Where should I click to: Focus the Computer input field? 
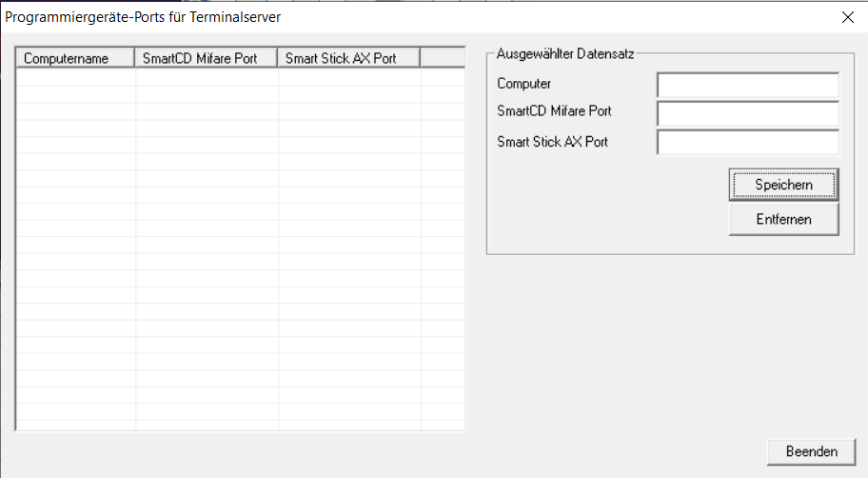(x=747, y=85)
